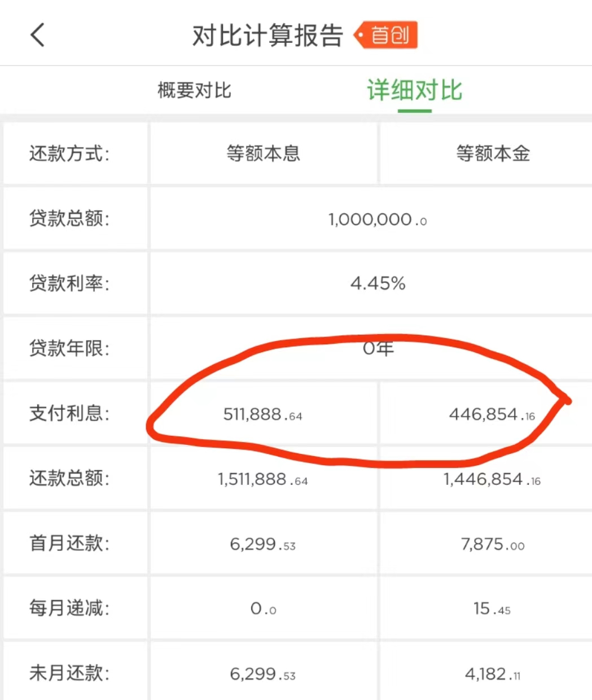Tap the 末月还款 value 6,299.53
The image size is (592, 700).
point(263,674)
